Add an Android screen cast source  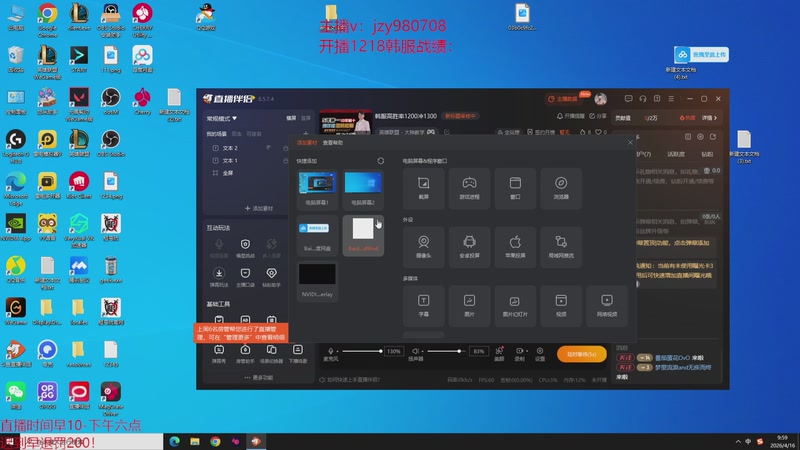point(469,247)
